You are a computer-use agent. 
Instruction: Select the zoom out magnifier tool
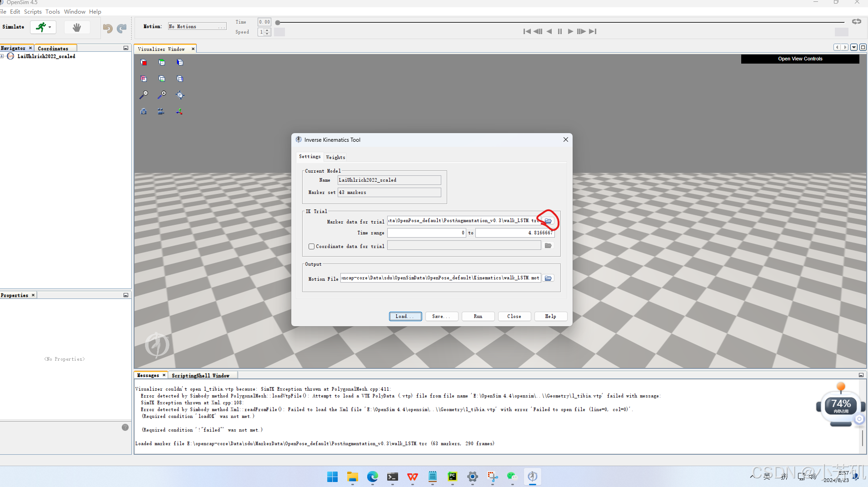point(144,94)
